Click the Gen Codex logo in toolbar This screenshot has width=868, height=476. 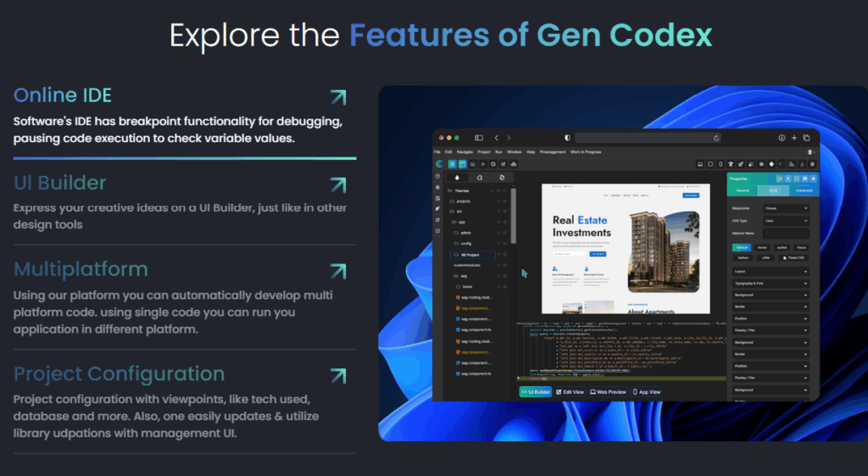coord(440,164)
